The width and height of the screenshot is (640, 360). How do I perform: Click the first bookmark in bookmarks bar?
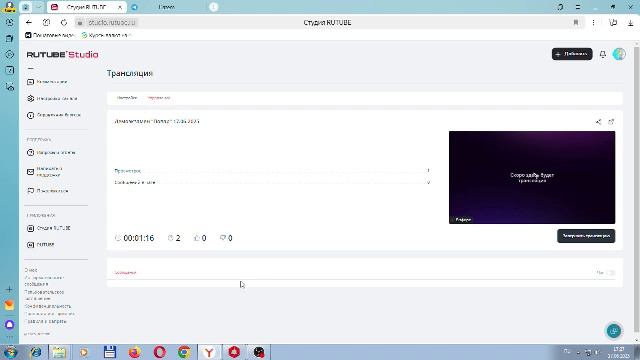[49, 35]
